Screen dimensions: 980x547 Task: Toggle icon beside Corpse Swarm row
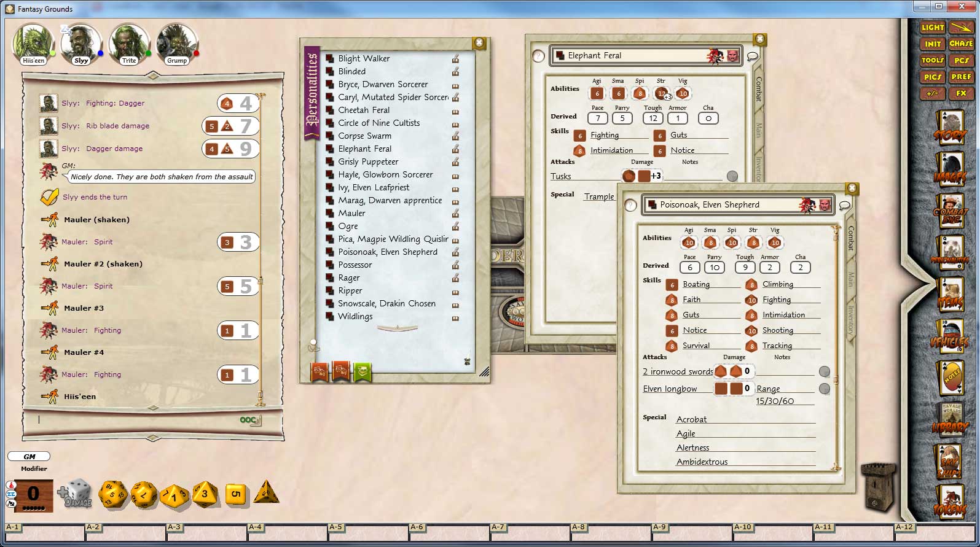pyautogui.click(x=455, y=136)
